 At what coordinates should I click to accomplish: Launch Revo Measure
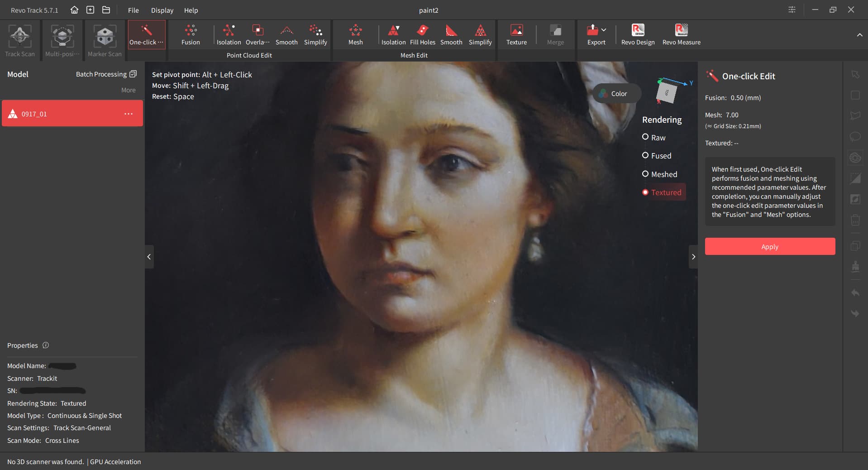[x=681, y=35]
